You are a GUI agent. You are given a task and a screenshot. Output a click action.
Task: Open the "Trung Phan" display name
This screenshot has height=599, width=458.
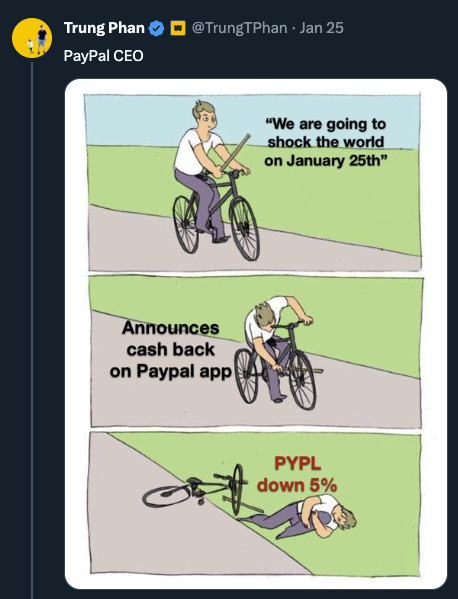[x=104, y=28]
